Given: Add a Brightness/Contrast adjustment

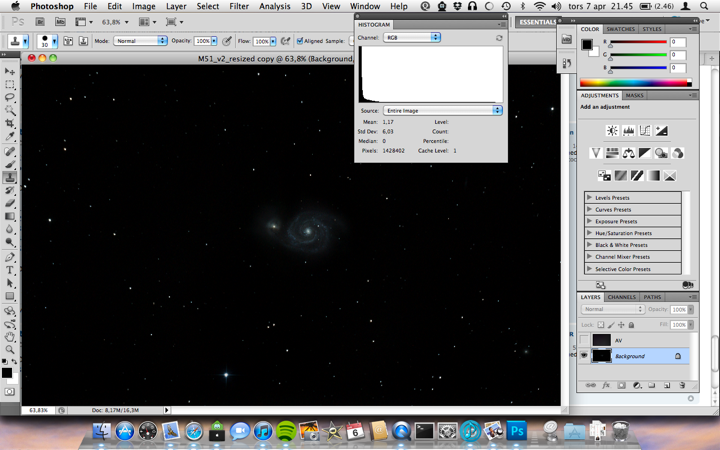Looking at the screenshot, I should tap(612, 131).
